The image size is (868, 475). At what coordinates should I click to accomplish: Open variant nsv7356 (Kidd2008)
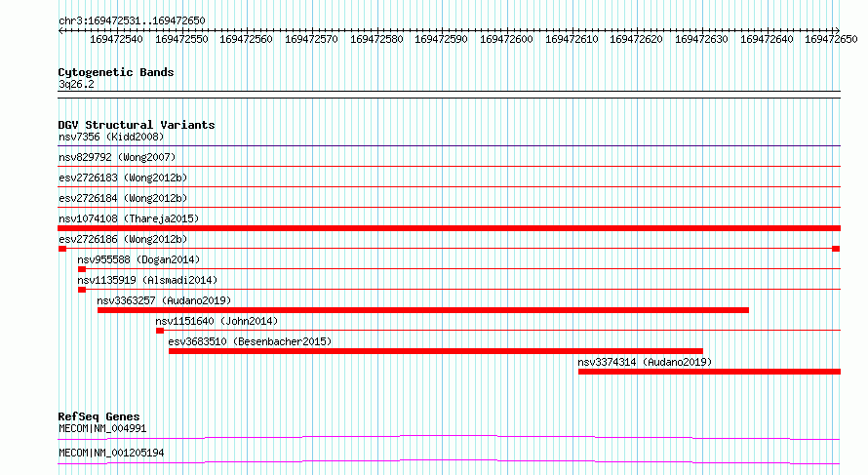(x=111, y=137)
